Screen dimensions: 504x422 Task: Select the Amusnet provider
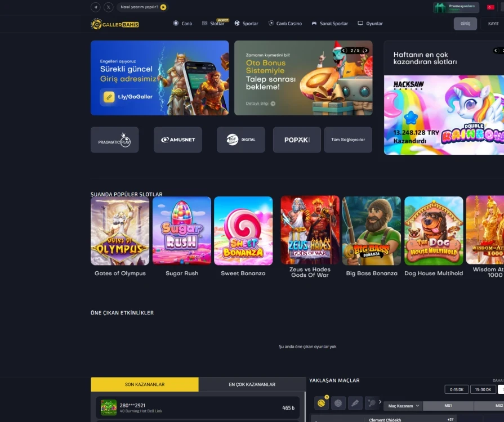178,140
